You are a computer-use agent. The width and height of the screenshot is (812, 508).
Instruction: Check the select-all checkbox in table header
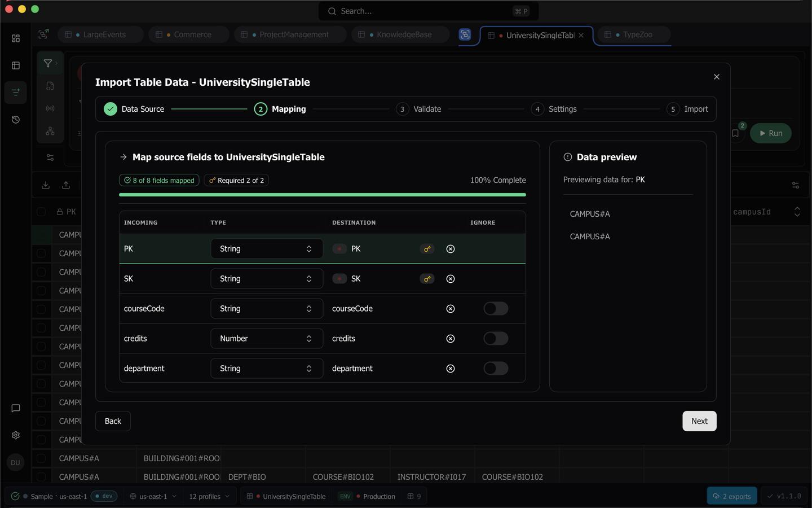[41, 212]
